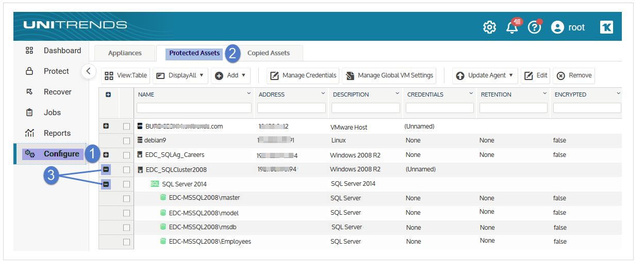Click Manage Credentials button
644x269 pixels.
[303, 75]
